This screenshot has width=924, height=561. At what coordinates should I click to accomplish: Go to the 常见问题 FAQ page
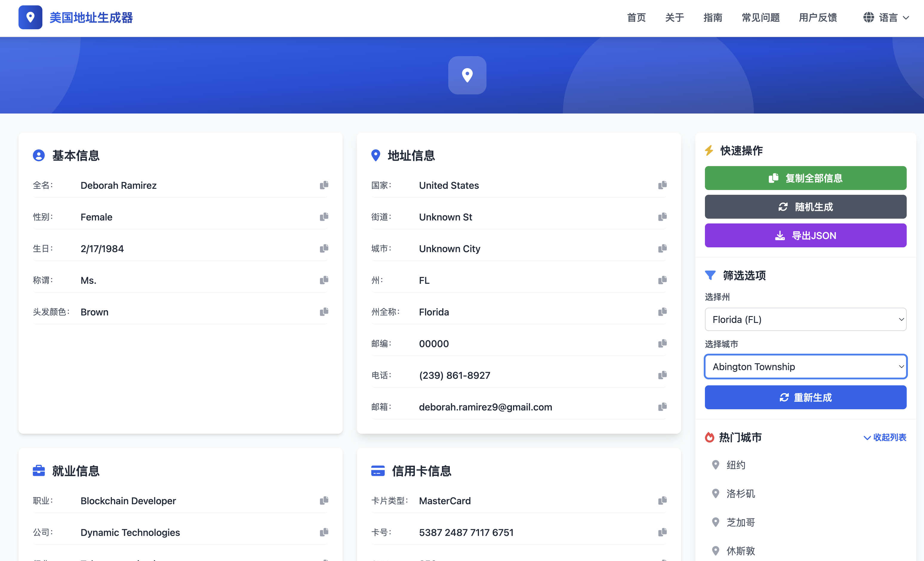760,17
